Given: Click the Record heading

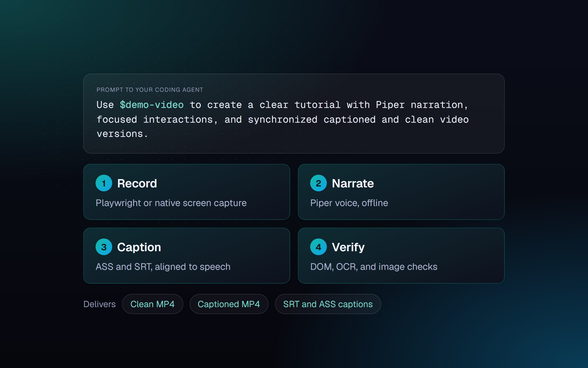Looking at the screenshot, I should [x=137, y=183].
